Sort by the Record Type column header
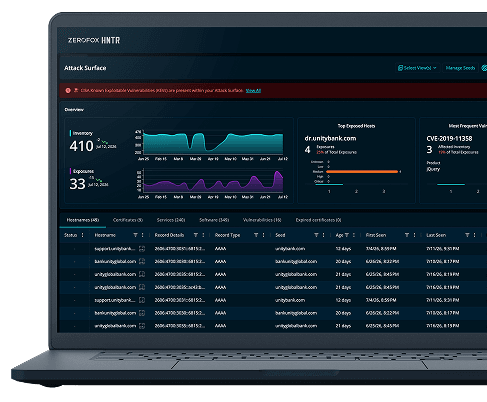 coord(227,235)
